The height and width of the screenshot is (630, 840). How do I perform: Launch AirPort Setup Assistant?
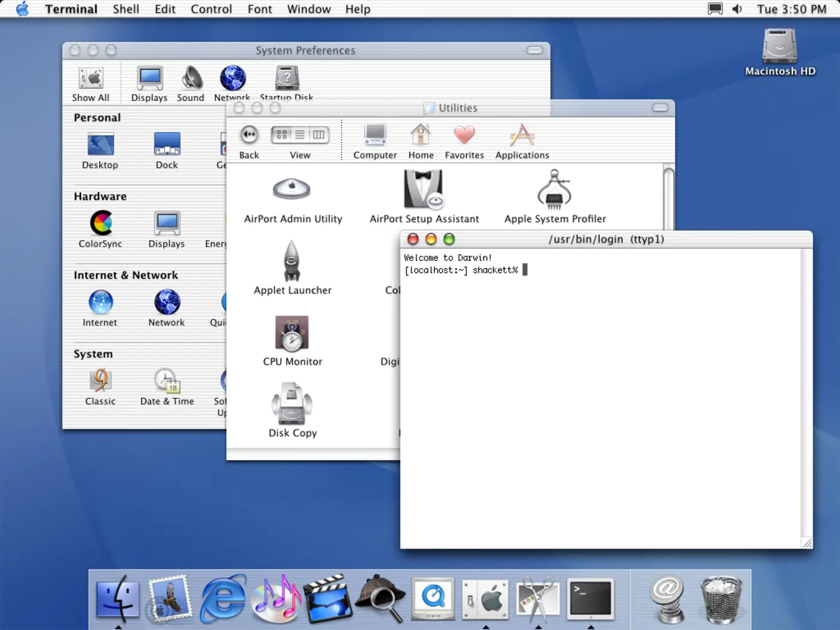pyautogui.click(x=424, y=191)
